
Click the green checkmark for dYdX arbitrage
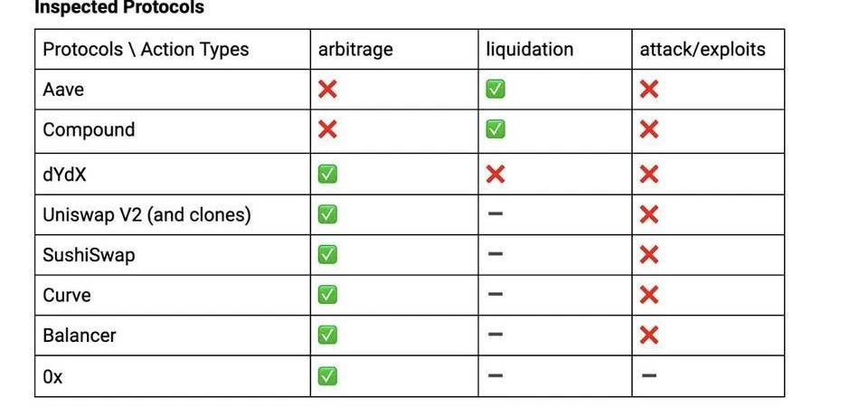327,175
